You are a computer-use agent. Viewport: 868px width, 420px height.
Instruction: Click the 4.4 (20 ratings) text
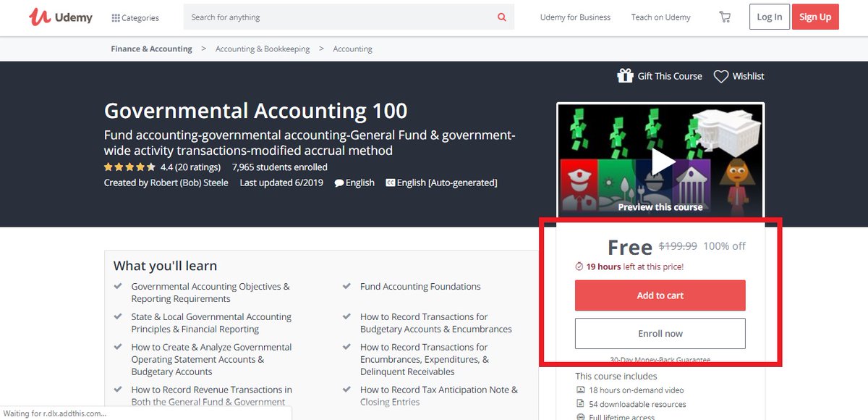[x=190, y=167]
